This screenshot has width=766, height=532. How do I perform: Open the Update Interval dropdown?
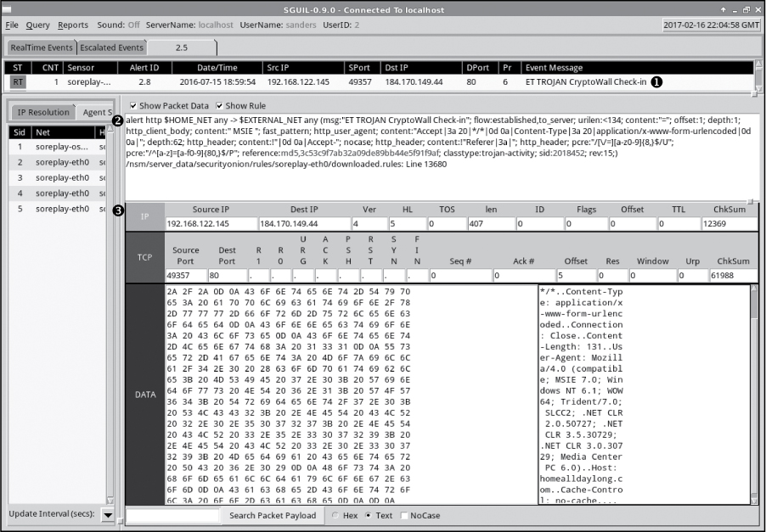click(x=108, y=515)
